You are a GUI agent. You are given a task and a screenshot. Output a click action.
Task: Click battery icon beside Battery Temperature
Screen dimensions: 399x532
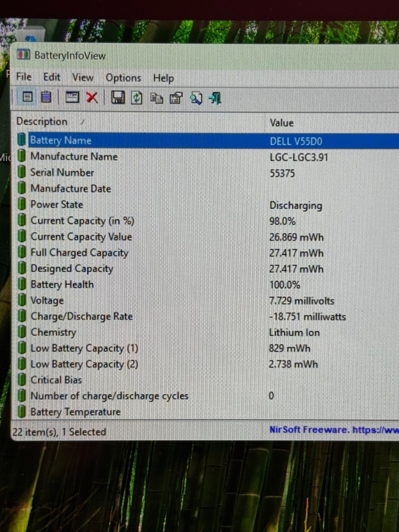point(22,411)
